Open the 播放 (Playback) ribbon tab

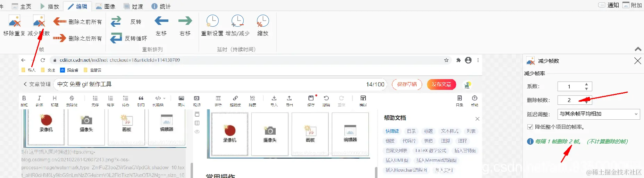pos(49,6)
